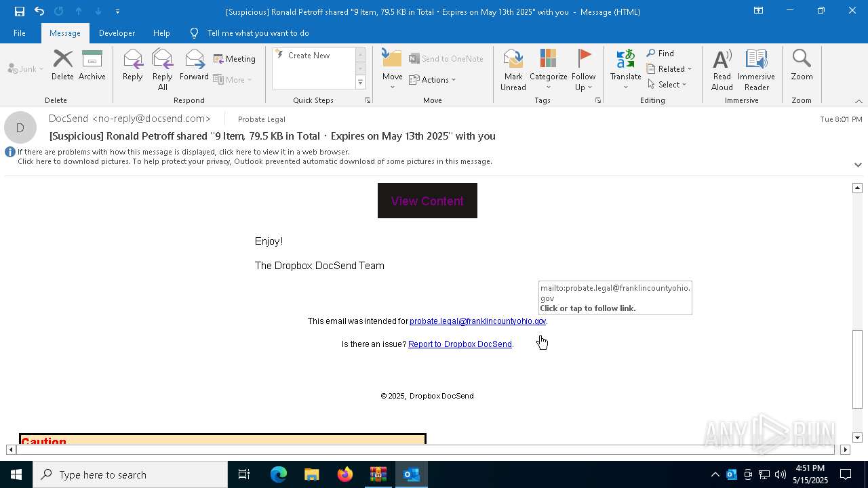Viewport: 868px width, 488px height.
Task: Open the File menu
Action: click(x=20, y=33)
